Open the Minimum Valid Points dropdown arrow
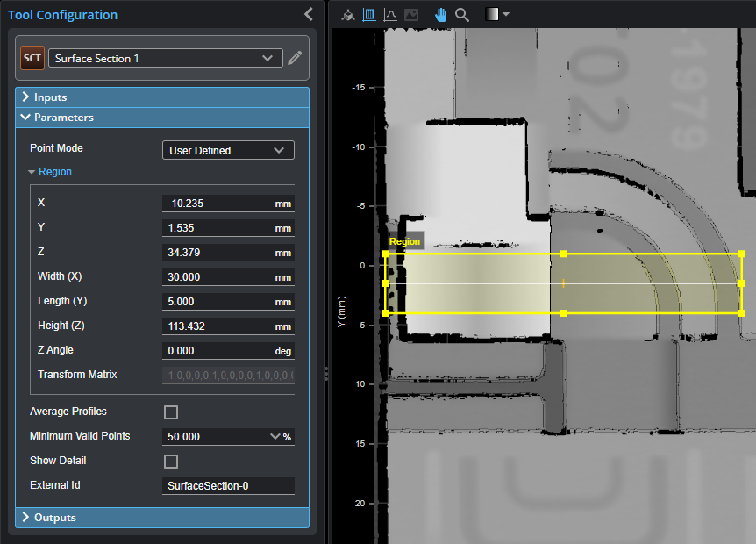Screen dimensions: 756x544 tap(275, 436)
